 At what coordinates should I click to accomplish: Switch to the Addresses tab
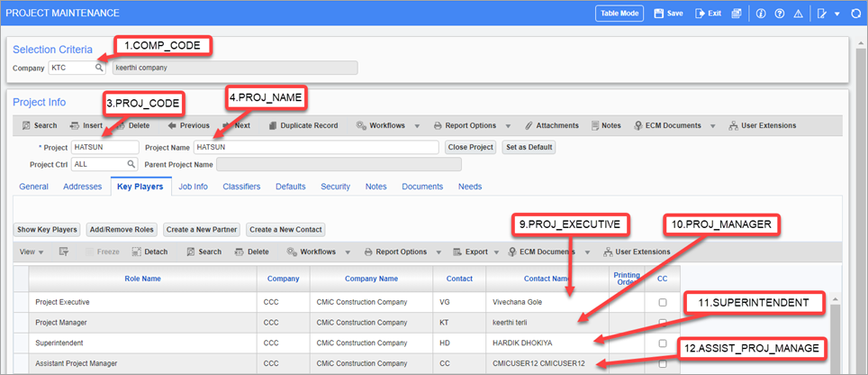[83, 187]
